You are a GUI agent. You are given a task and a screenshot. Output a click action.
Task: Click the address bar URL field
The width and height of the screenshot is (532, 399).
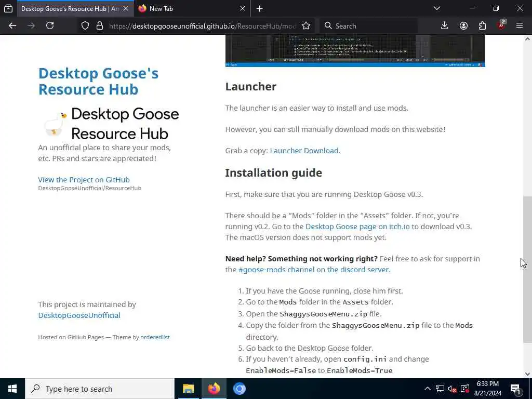coord(202,26)
